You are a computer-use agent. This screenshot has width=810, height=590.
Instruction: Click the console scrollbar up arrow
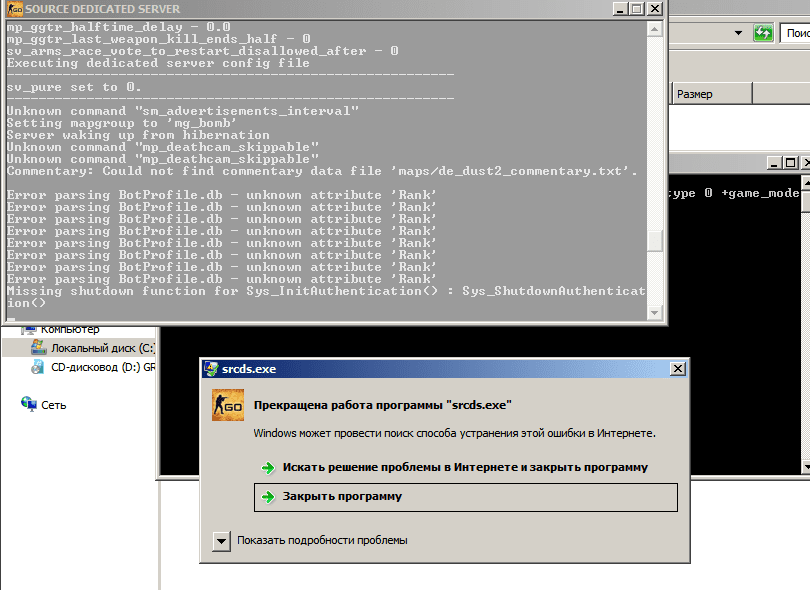(655, 29)
